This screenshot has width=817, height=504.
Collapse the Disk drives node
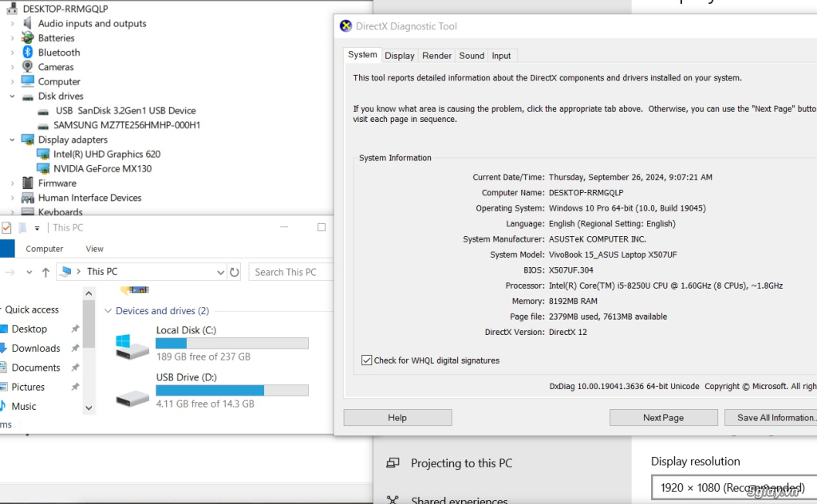point(13,96)
